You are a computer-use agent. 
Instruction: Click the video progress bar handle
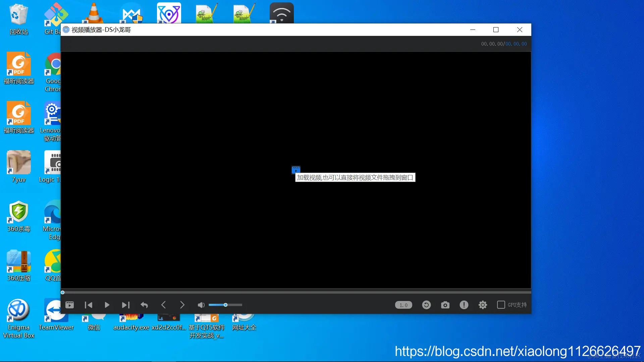click(x=62, y=292)
